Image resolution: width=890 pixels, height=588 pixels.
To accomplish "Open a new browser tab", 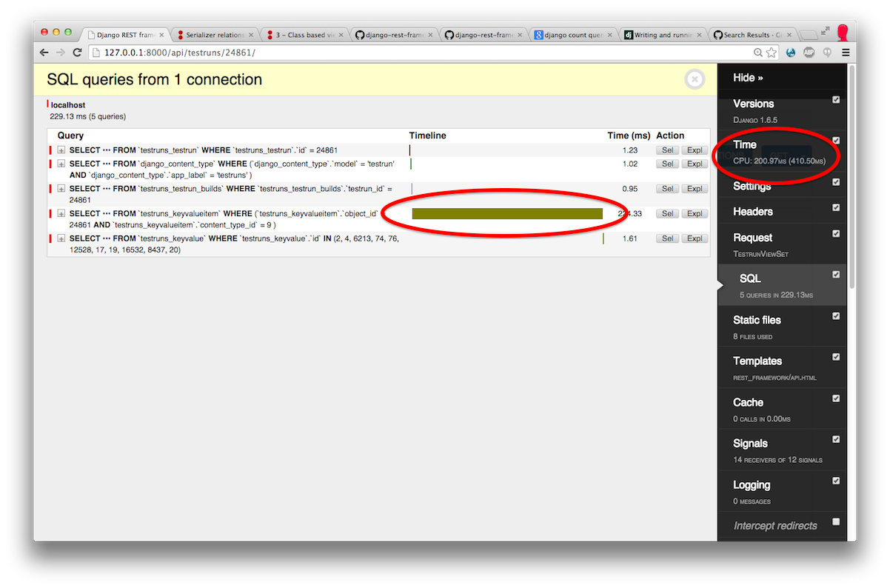I will point(810,35).
